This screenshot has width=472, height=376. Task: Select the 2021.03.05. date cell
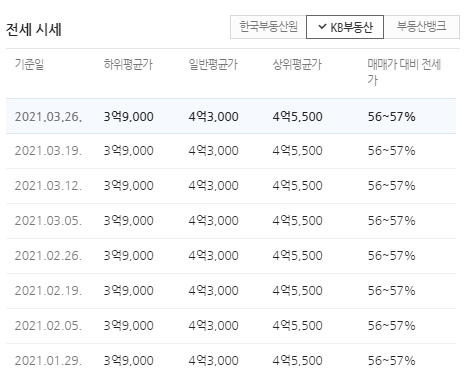(48, 221)
